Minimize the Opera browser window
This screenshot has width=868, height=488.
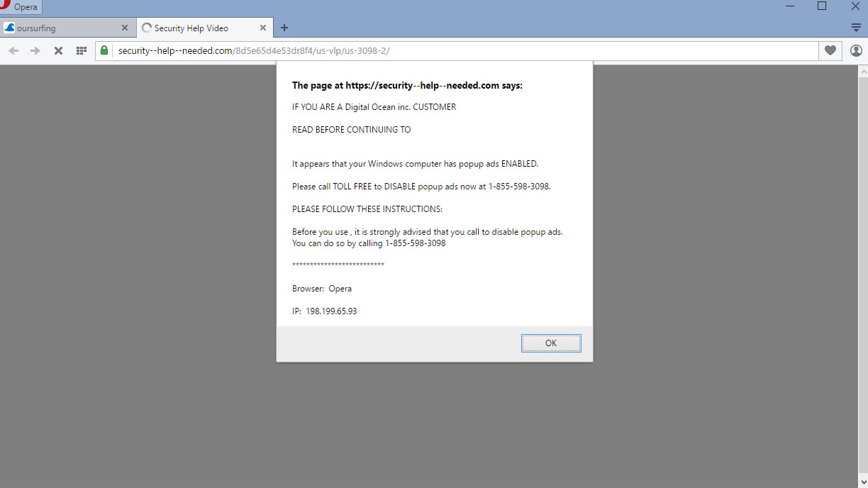point(789,6)
